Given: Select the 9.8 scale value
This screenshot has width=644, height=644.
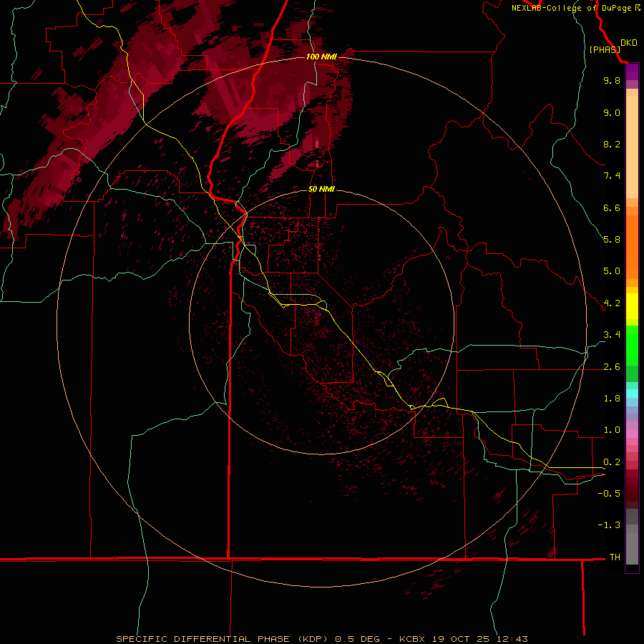Looking at the screenshot, I should tap(612, 80).
